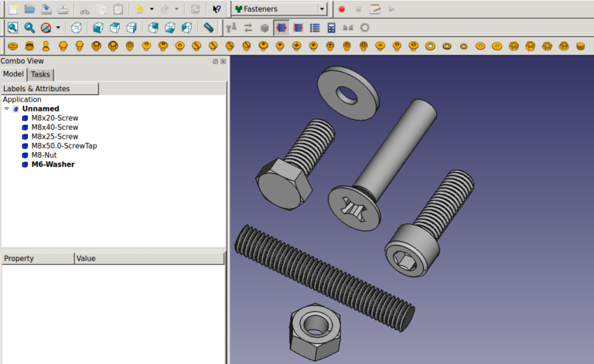Screen dimensions: 594x364
Task: Toggle the highlighted match-screws icon
Action: 281,28
